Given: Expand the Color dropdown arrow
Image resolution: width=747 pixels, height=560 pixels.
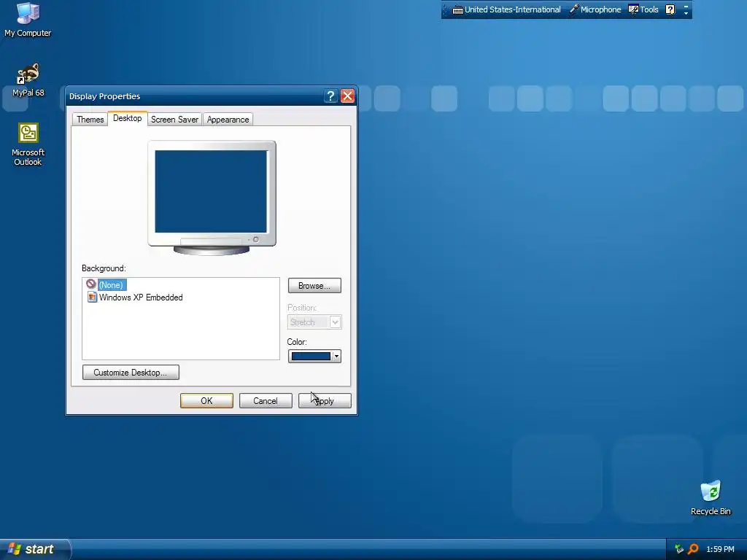Looking at the screenshot, I should pyautogui.click(x=336, y=356).
